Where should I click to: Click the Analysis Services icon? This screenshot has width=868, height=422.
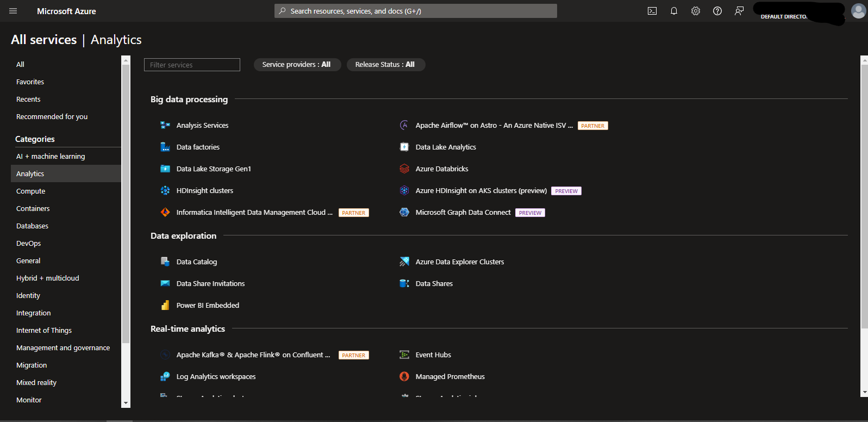tap(165, 125)
